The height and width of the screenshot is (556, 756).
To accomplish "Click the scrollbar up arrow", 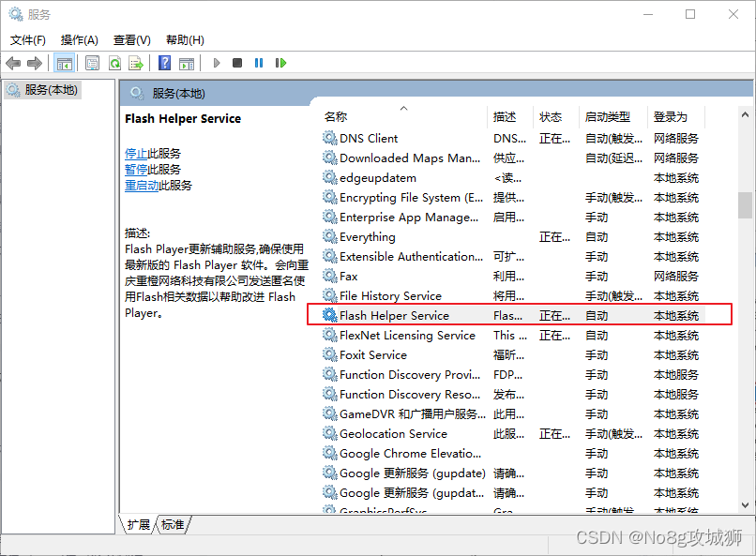I will [x=745, y=114].
